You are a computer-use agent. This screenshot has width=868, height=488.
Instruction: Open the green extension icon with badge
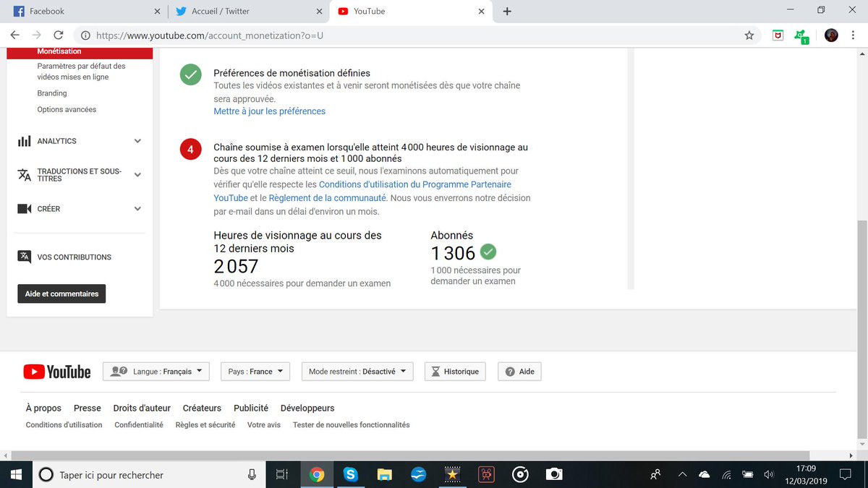[x=800, y=35]
